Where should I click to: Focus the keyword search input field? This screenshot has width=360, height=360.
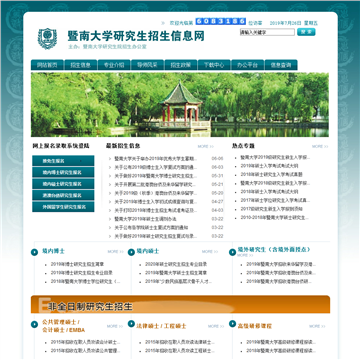(x=267, y=32)
